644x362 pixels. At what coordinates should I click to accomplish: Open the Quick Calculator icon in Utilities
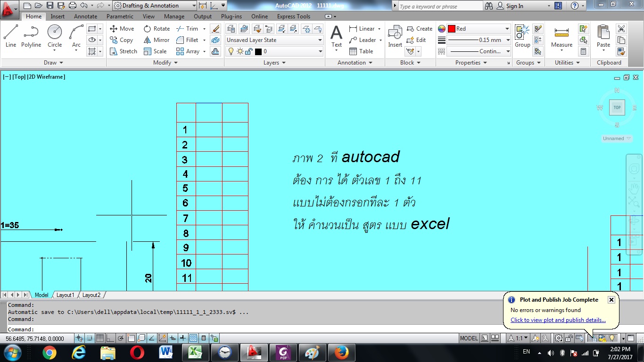click(584, 51)
